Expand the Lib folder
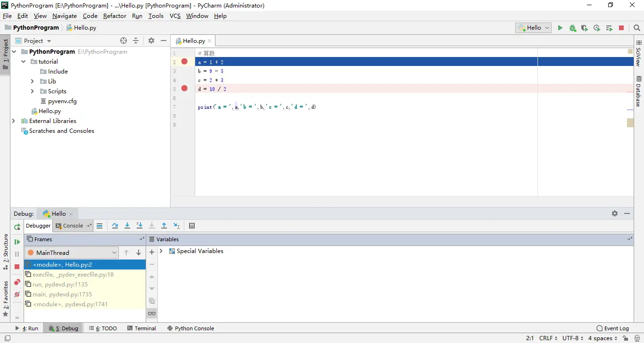Image resolution: width=644 pixels, height=343 pixels. coord(33,82)
